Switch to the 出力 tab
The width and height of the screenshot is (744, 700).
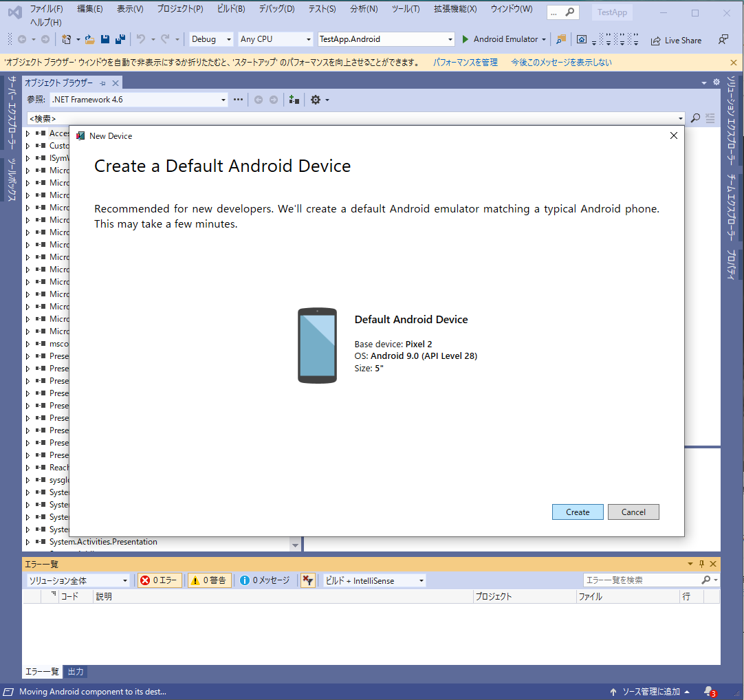[x=75, y=672]
